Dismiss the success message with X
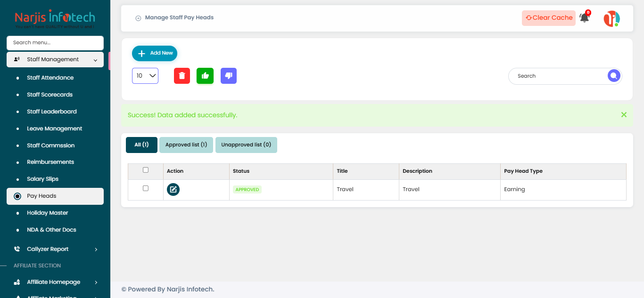This screenshot has width=644, height=298. pos(624,115)
